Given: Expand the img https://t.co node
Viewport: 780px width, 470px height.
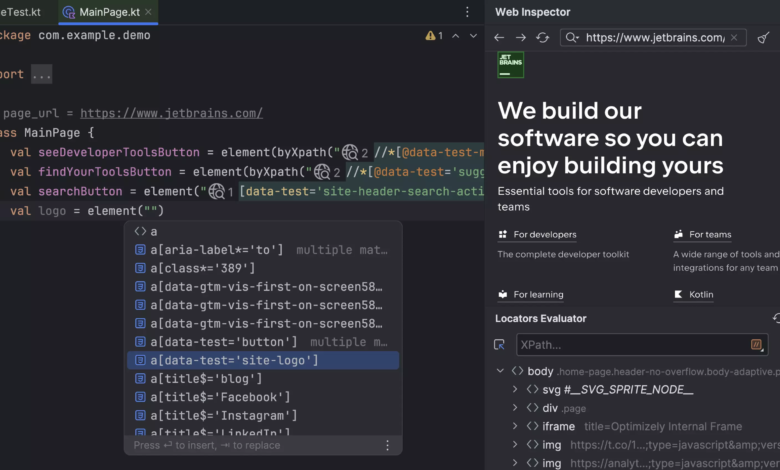Looking at the screenshot, I should [x=515, y=445].
